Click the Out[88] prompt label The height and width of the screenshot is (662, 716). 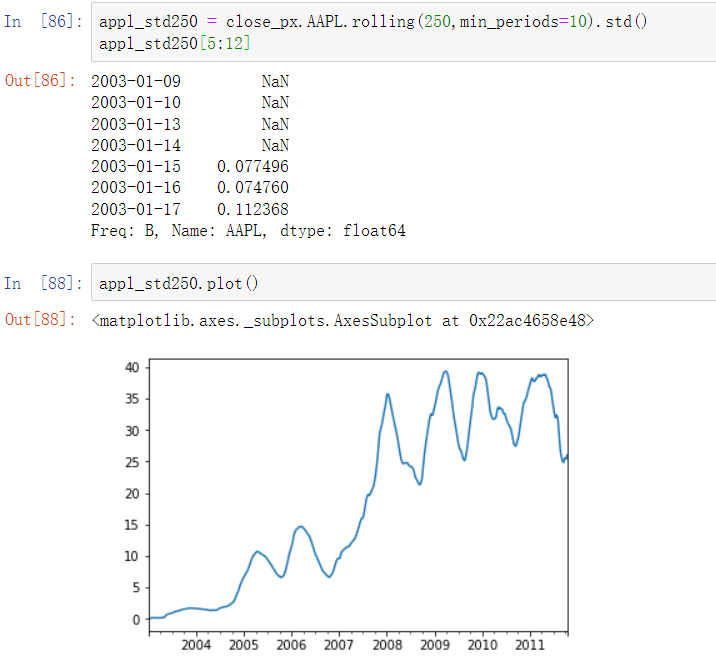click(x=40, y=319)
